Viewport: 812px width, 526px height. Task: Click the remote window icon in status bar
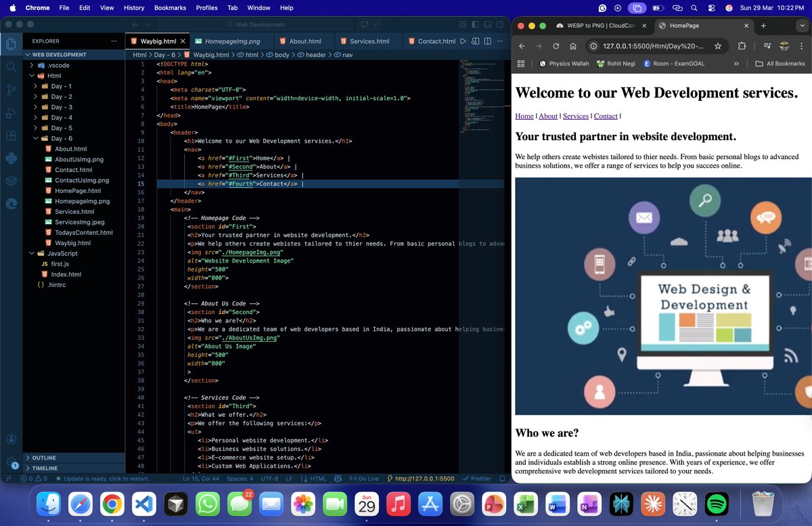(x=7, y=479)
